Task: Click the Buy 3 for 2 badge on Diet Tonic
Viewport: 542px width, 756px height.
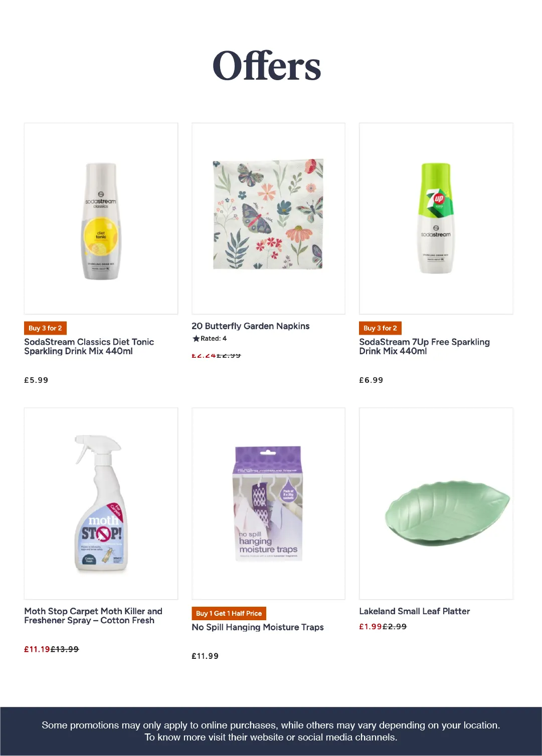Action: pos(45,328)
